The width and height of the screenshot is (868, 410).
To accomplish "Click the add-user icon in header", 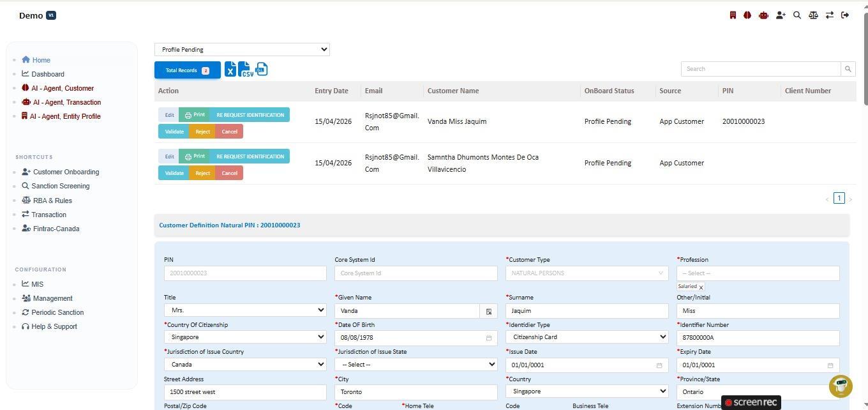I will [x=781, y=15].
